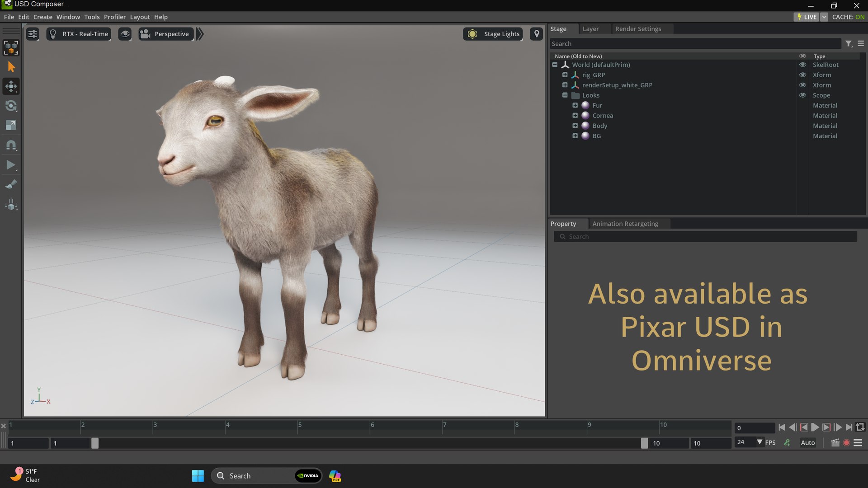Go to the next keyframe
The height and width of the screenshot is (488, 868).
click(826, 427)
